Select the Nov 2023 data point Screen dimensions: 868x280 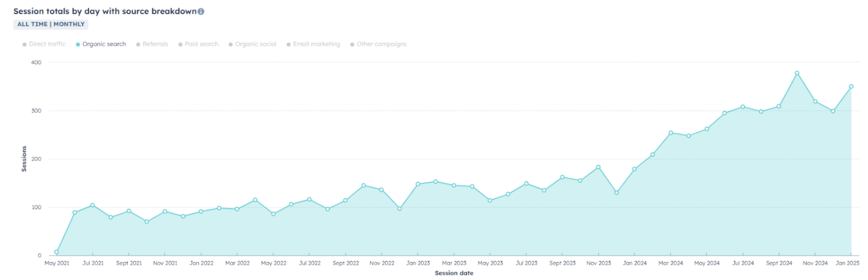click(598, 167)
